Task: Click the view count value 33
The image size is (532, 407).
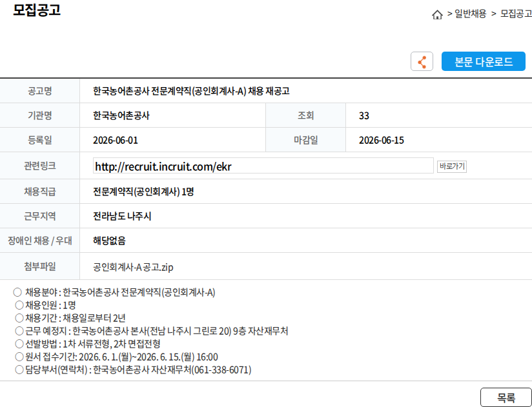Action: (363, 115)
